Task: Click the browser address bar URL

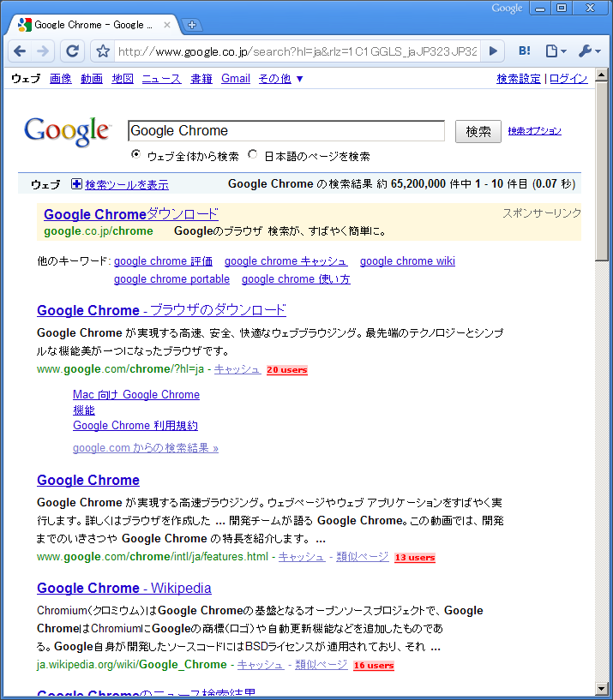Action: pos(297,51)
